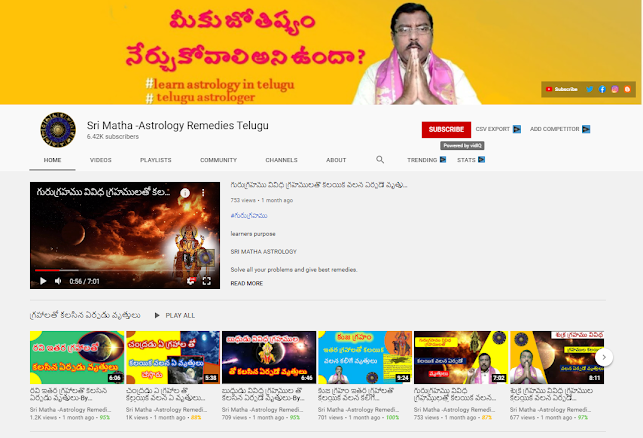
Task: Click the Twitter icon in banner
Action: 589,89
